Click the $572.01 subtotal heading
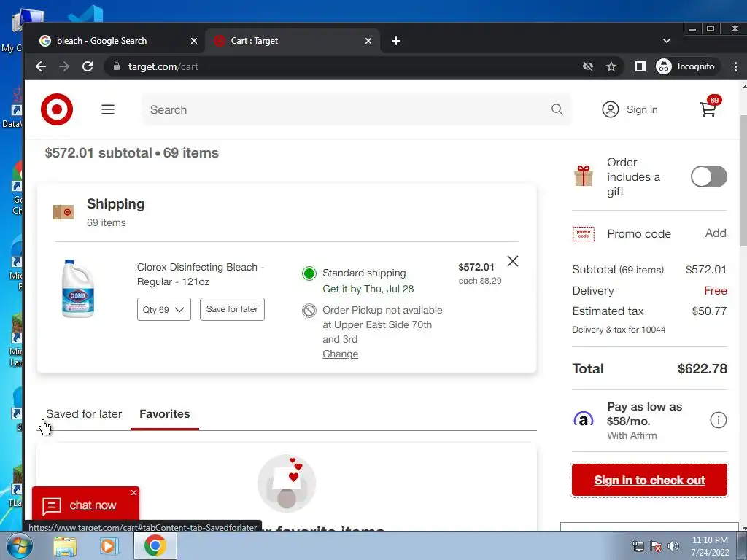Image resolution: width=747 pixels, height=560 pixels. point(132,153)
